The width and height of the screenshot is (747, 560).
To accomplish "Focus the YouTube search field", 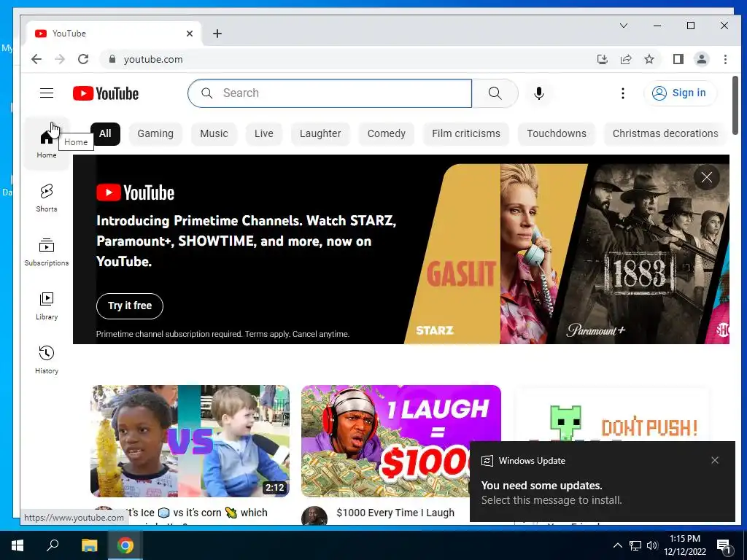I will point(330,93).
